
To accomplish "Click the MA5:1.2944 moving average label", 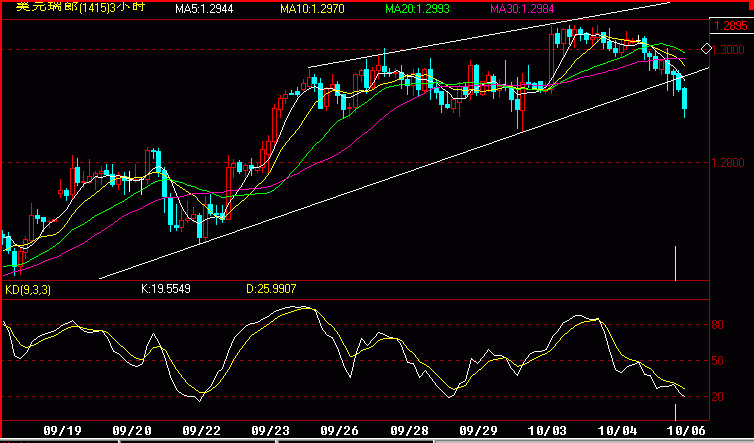I will coord(204,9).
